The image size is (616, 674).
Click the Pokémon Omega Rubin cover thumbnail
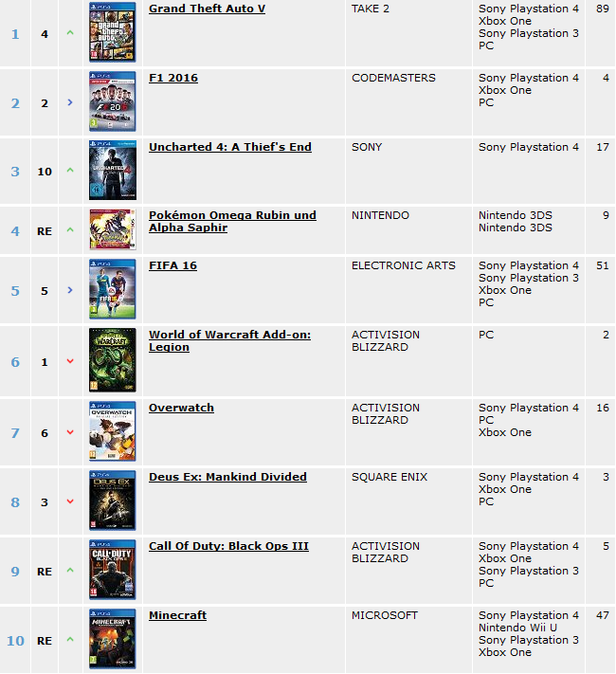coord(113,229)
